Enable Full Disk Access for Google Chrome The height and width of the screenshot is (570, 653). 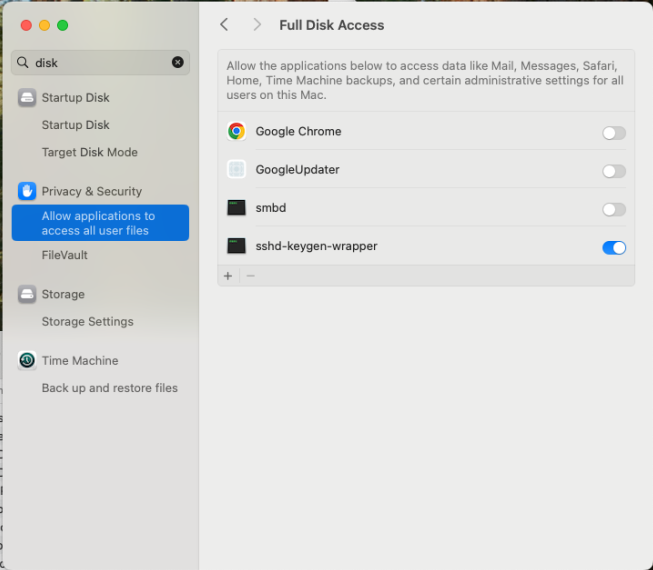613,133
